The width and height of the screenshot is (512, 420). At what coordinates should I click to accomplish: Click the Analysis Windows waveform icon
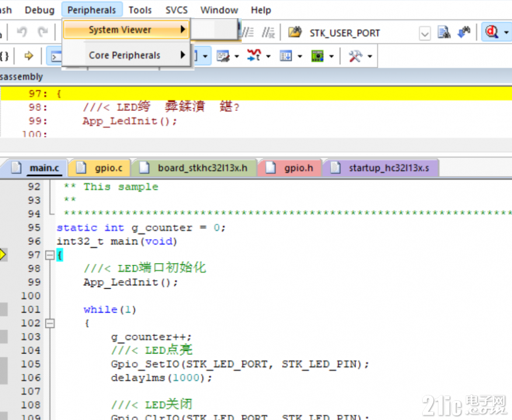254,55
